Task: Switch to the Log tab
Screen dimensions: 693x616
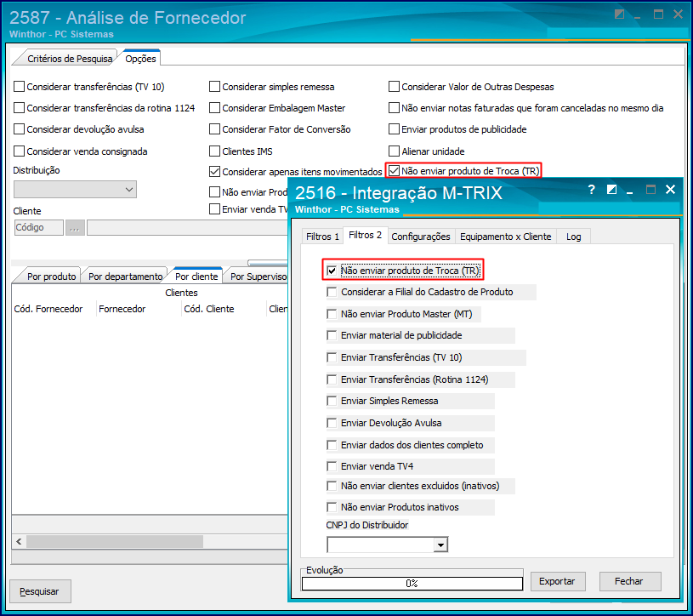Action: click(573, 237)
